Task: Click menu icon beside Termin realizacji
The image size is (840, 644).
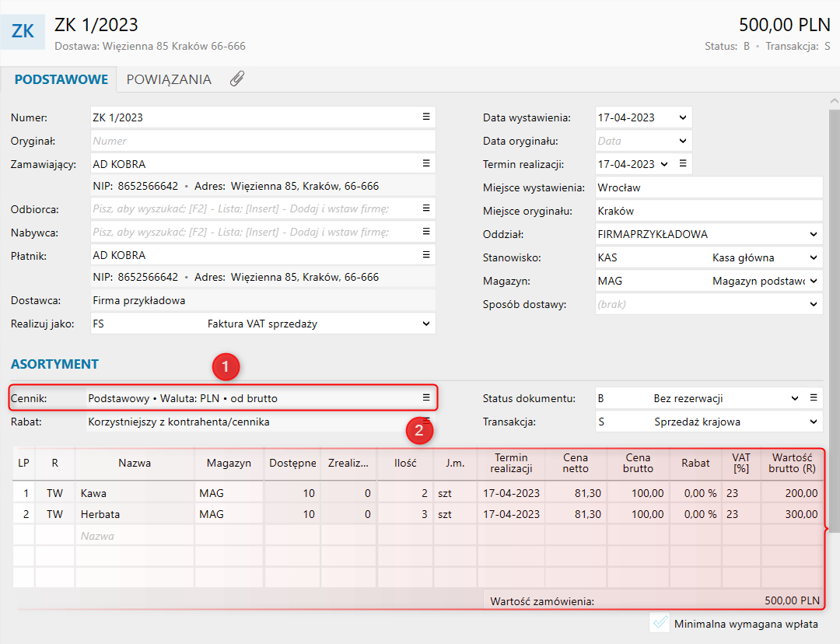Action: 682,164
